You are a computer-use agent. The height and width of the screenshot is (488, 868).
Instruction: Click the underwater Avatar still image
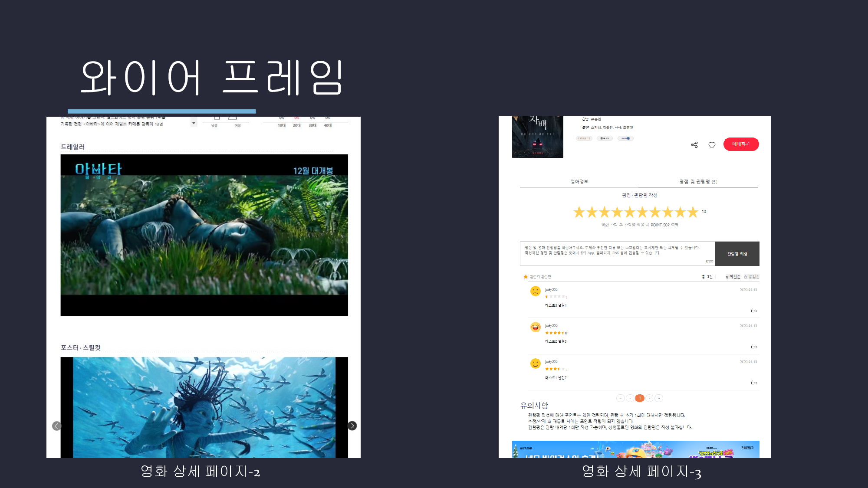tap(204, 408)
